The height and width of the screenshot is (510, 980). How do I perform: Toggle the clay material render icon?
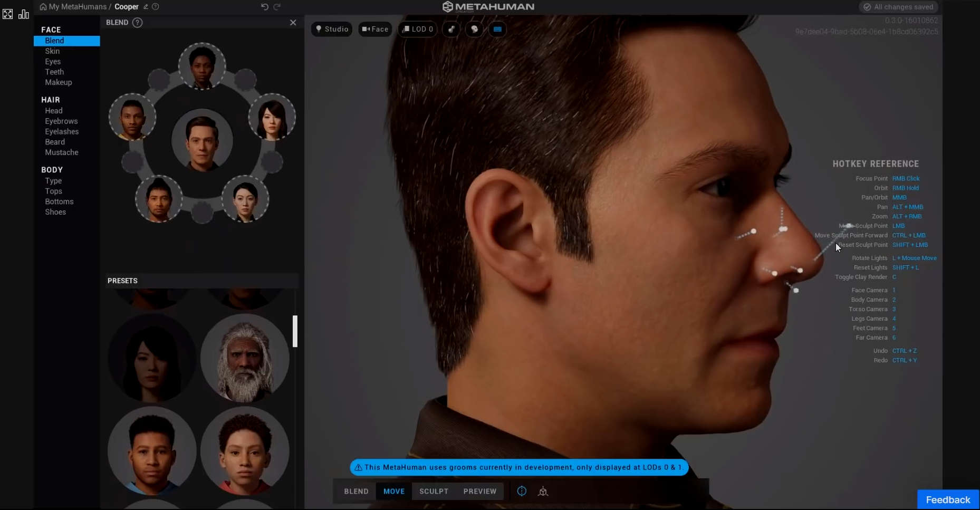[x=451, y=29]
